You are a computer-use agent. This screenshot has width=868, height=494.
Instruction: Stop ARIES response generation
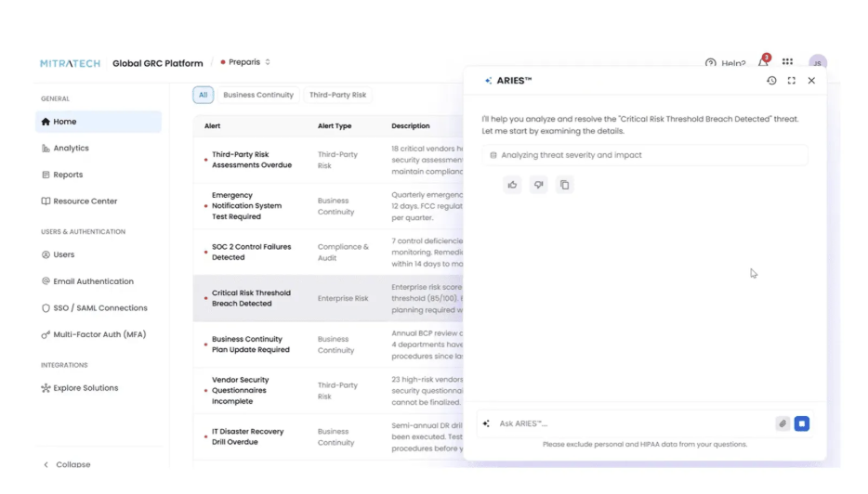tap(802, 423)
